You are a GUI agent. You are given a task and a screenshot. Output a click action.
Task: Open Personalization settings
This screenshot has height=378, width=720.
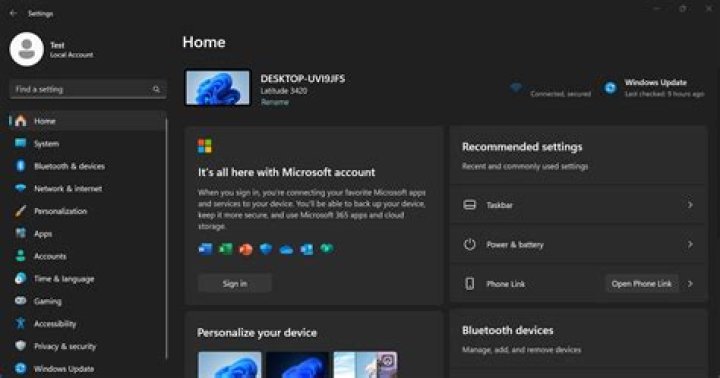pos(87,211)
